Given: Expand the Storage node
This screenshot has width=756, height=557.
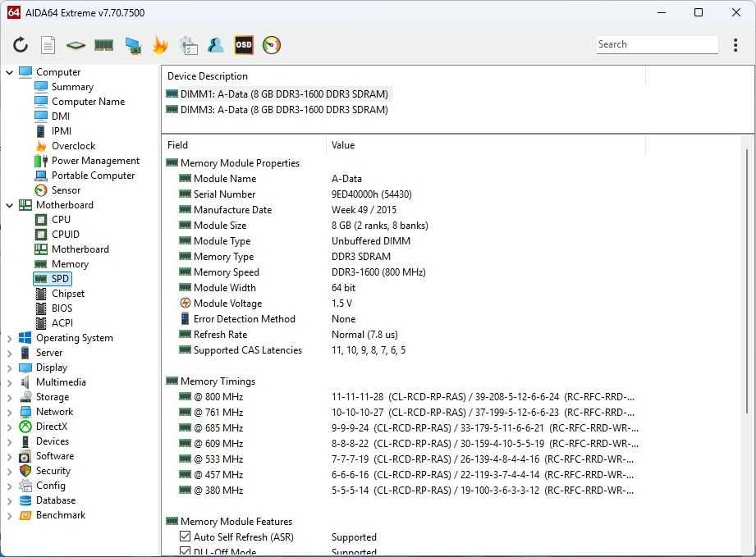Looking at the screenshot, I should point(9,398).
